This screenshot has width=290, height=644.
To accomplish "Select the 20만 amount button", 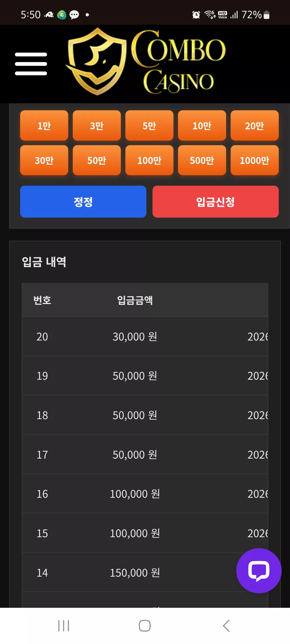I will click(255, 125).
